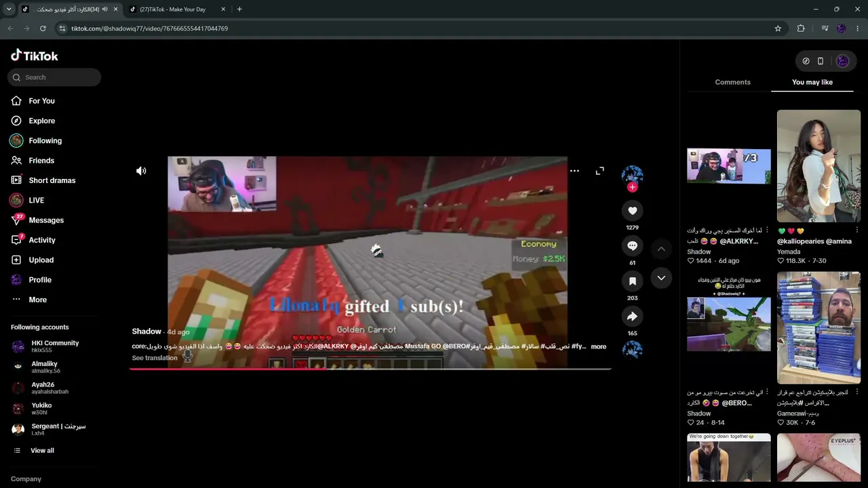Viewport: 868px width, 488px height.
Task: Open comments via the speech bubble icon
Action: click(x=632, y=245)
